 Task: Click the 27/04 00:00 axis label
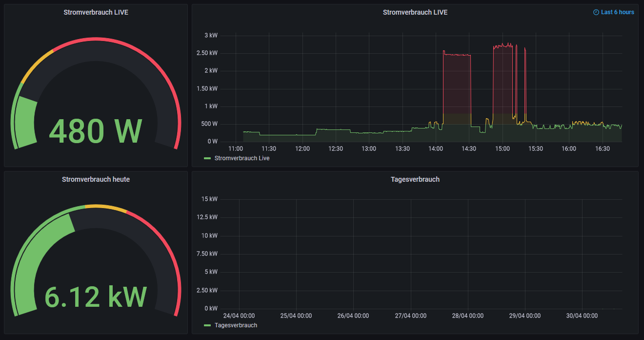[x=410, y=316]
